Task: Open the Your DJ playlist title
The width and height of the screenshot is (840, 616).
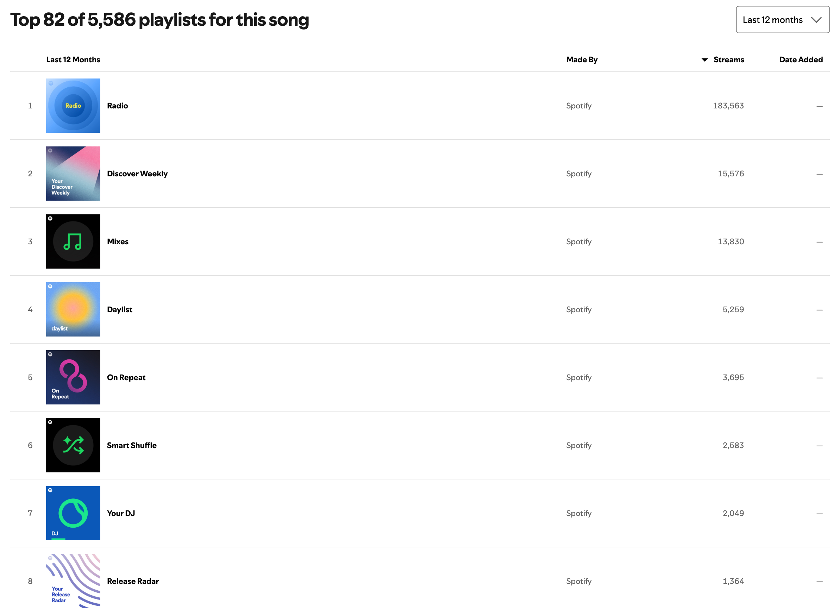Action: [121, 513]
